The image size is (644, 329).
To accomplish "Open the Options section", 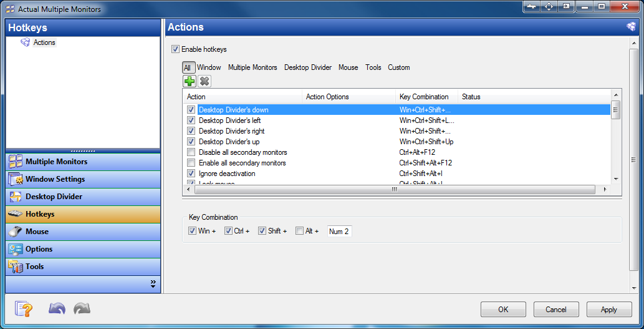I will [x=83, y=249].
